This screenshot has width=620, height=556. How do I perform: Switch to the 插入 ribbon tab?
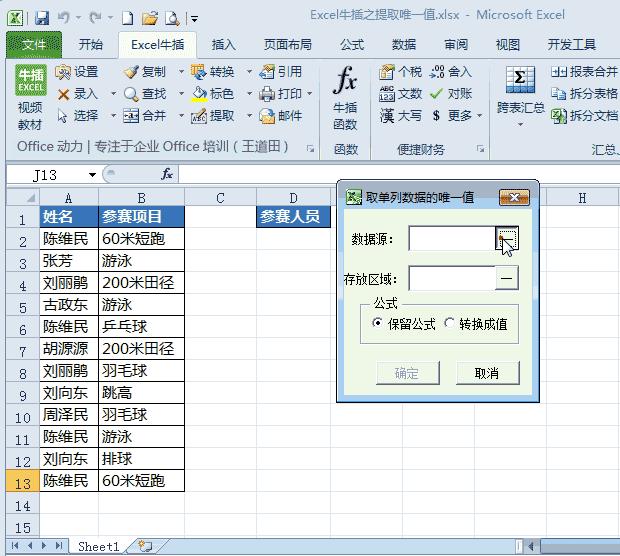[223, 45]
